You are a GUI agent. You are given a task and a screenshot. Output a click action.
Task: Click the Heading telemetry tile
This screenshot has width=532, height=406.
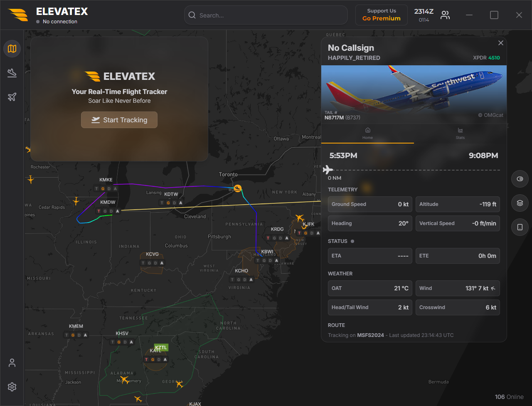[x=370, y=223]
